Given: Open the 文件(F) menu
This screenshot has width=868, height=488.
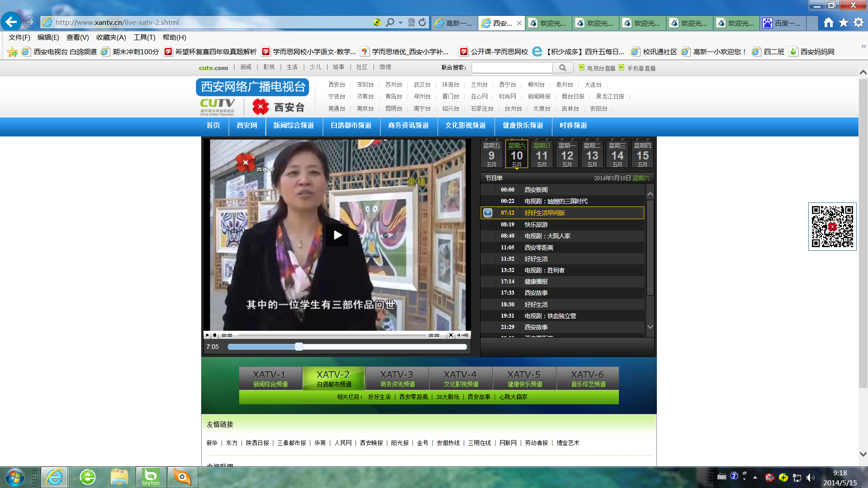Looking at the screenshot, I should coord(19,38).
